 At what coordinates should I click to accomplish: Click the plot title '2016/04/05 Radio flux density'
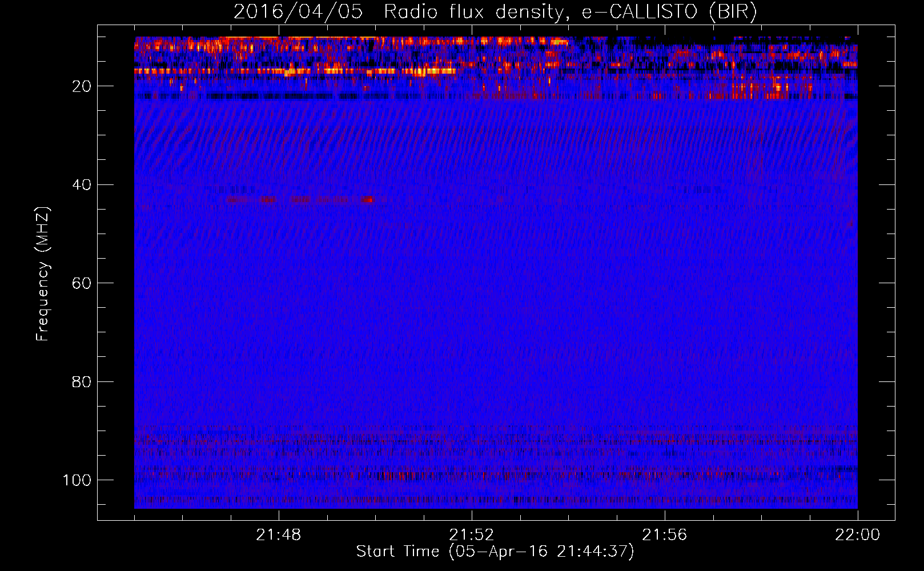pos(495,12)
